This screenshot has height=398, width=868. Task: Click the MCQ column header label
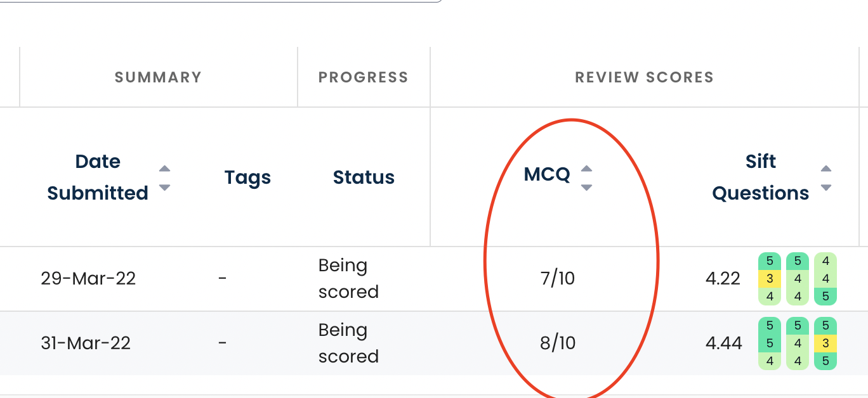(547, 175)
